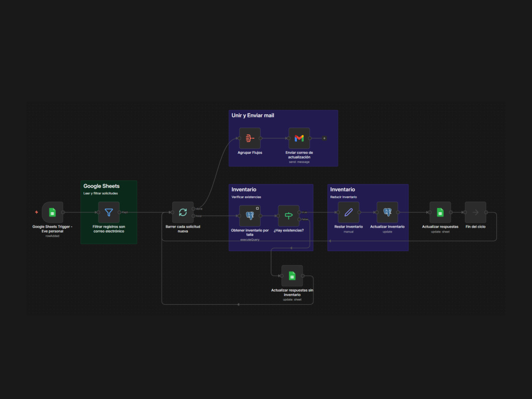
Task: Select the Barrer cada solicitud loop node
Action: [x=182, y=212]
